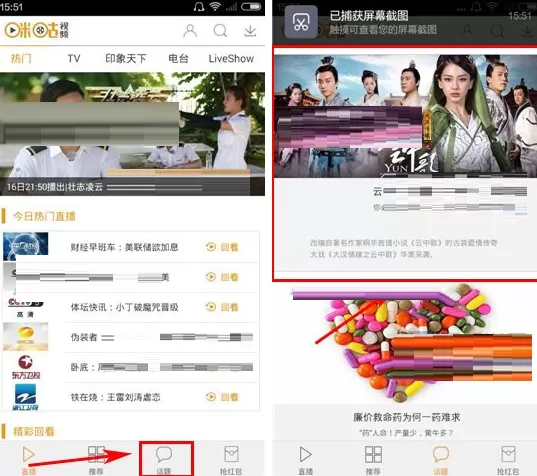Open the 壮志凌云 banner image on left screen

point(132,134)
